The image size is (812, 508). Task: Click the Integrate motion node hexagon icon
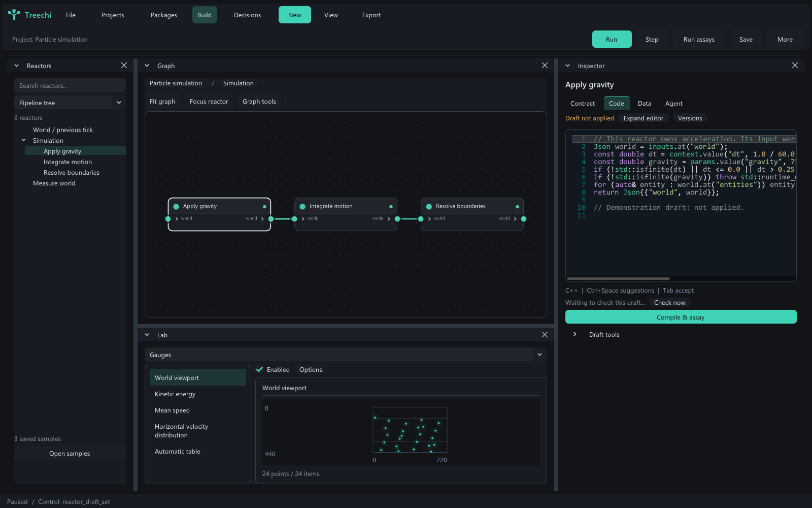pos(302,206)
